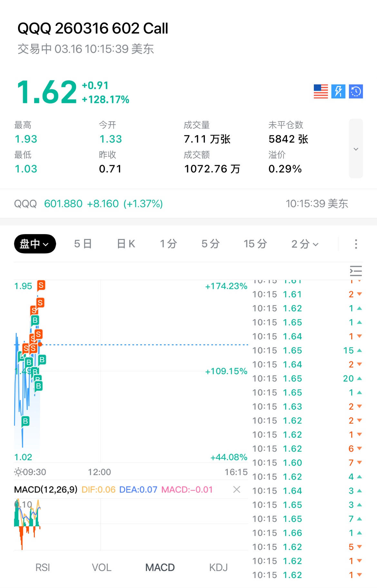
Task: Open the blue history clock icon
Action: [356, 92]
